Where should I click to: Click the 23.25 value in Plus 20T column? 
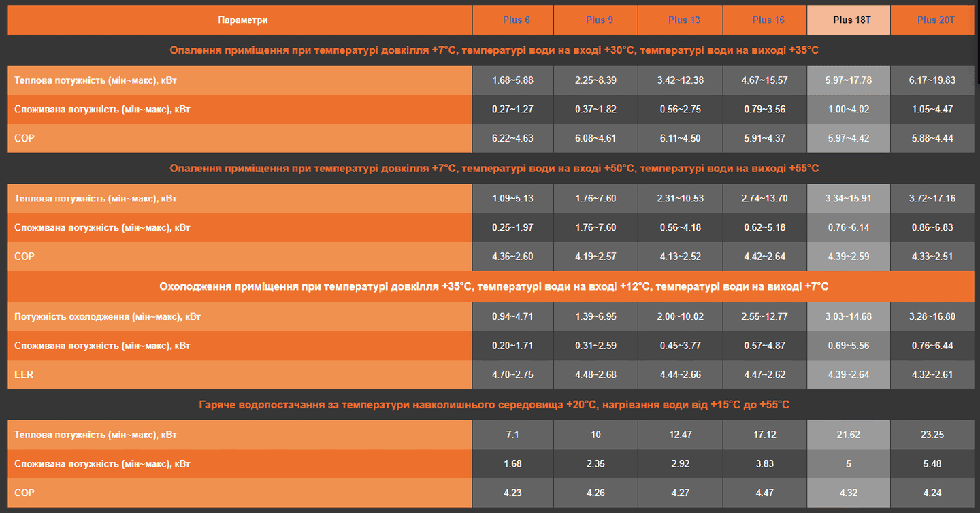point(932,434)
